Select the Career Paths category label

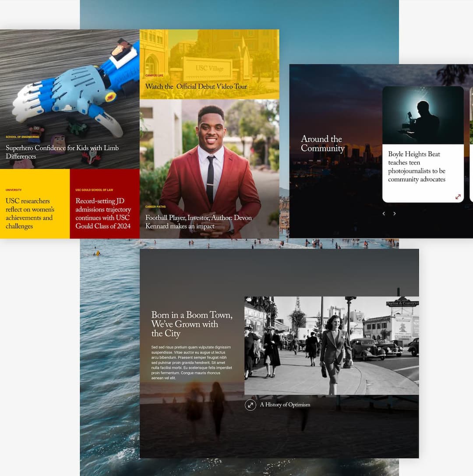click(155, 207)
